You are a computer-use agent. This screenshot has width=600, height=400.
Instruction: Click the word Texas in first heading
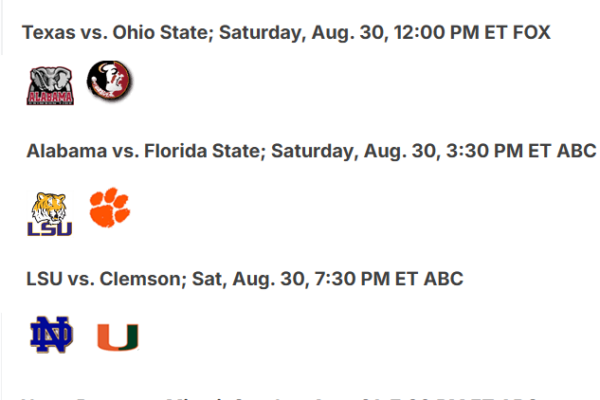(49, 32)
